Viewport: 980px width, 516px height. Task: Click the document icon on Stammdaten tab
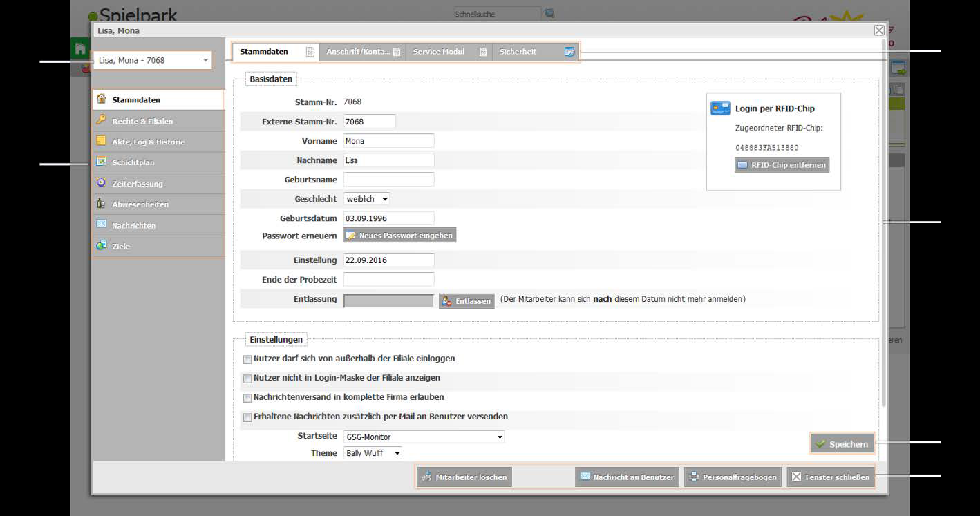click(310, 52)
